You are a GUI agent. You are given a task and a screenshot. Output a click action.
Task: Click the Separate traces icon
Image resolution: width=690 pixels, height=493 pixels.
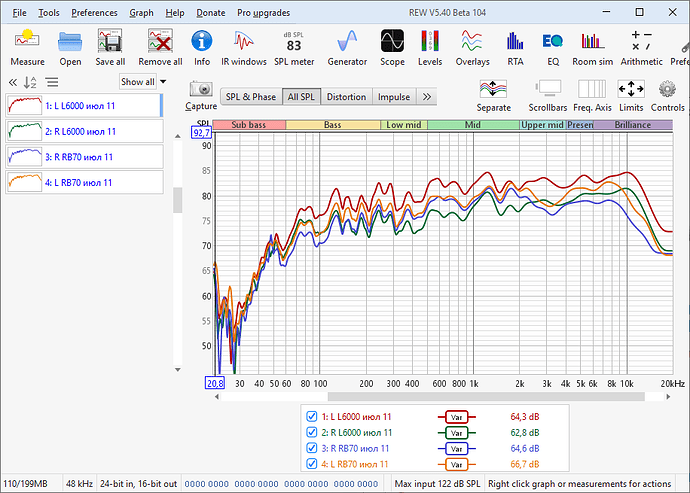(x=493, y=96)
